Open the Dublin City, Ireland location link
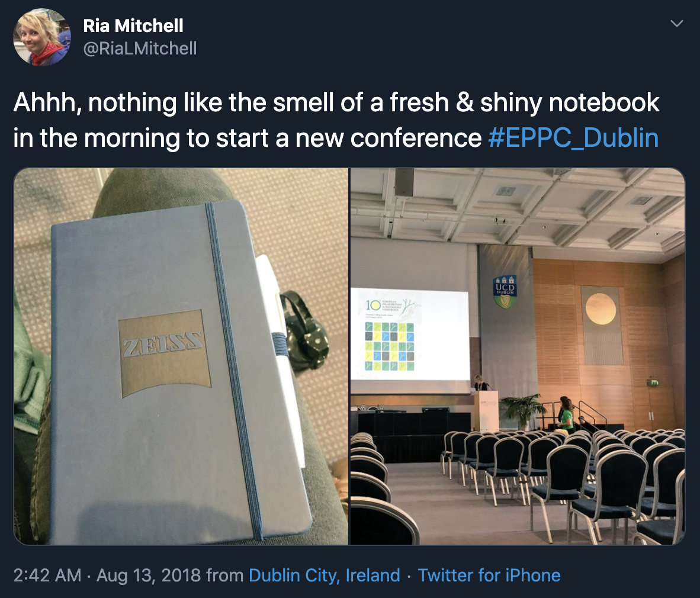The width and height of the screenshot is (700, 598). point(325,576)
